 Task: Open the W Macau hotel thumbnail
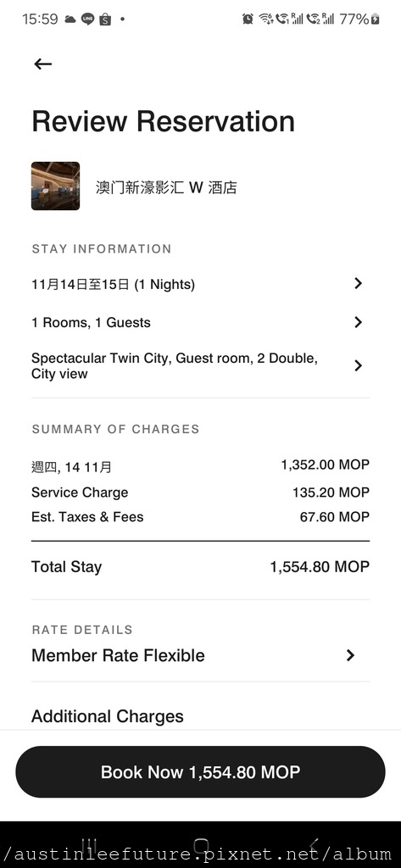tap(55, 186)
